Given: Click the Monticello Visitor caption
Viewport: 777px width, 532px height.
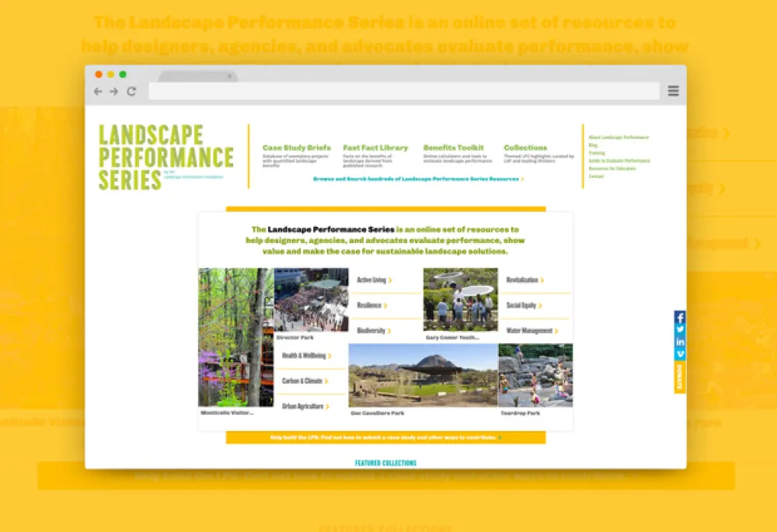Looking at the screenshot, I should pyautogui.click(x=227, y=412).
